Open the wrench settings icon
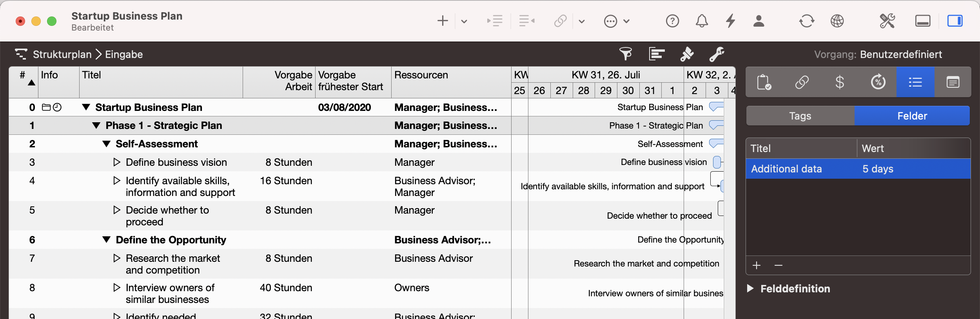Screen dimensions: 980x319 tap(717, 54)
